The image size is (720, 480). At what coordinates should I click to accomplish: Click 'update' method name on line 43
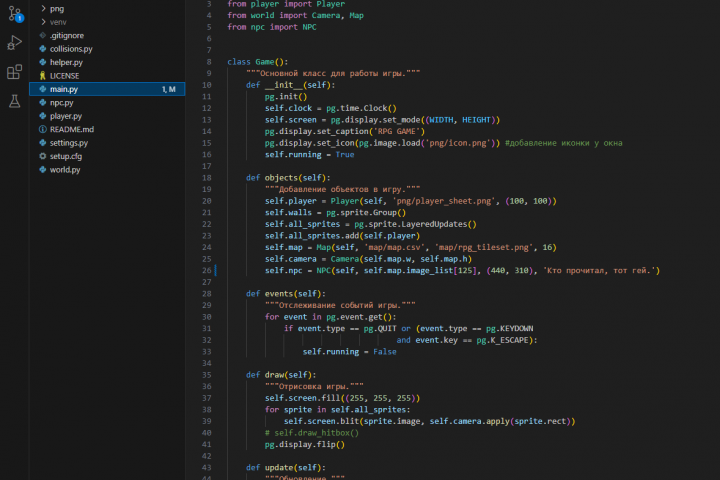[279, 468]
